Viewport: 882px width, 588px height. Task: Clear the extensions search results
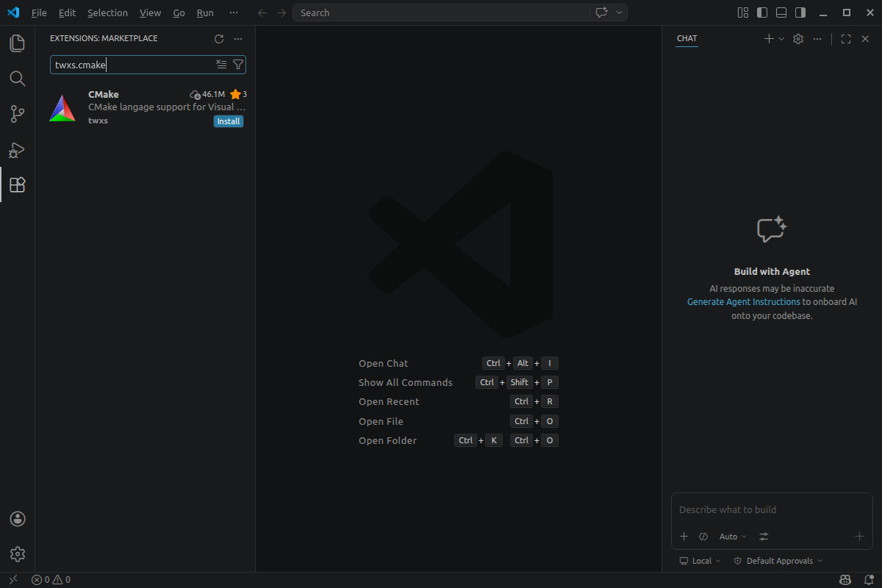point(221,65)
